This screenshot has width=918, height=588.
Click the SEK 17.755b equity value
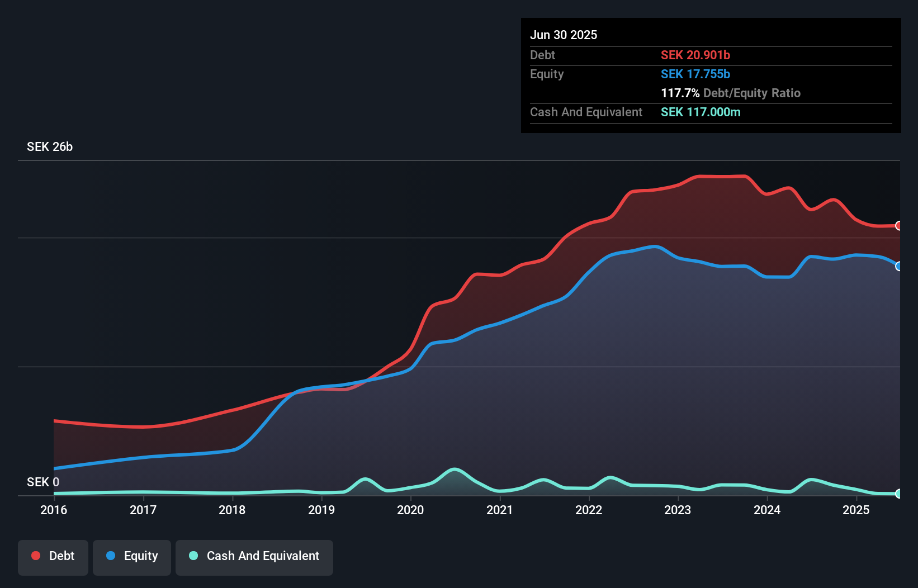coord(695,74)
